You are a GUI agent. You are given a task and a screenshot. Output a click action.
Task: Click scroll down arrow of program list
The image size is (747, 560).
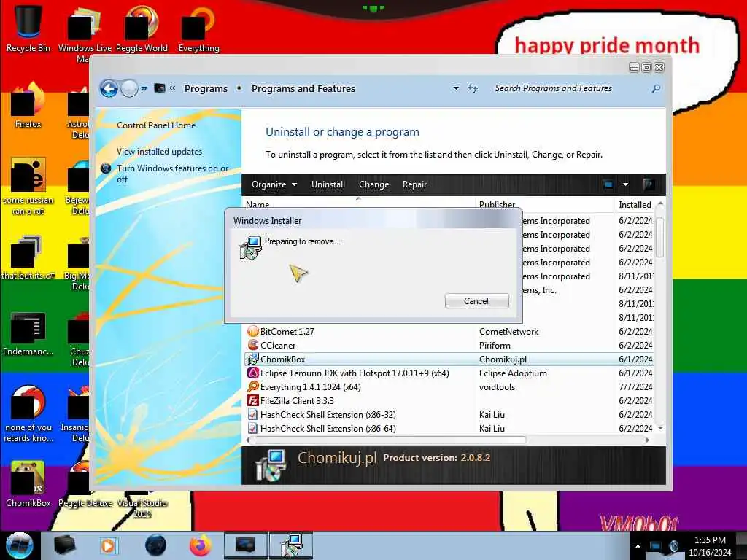[659, 428]
